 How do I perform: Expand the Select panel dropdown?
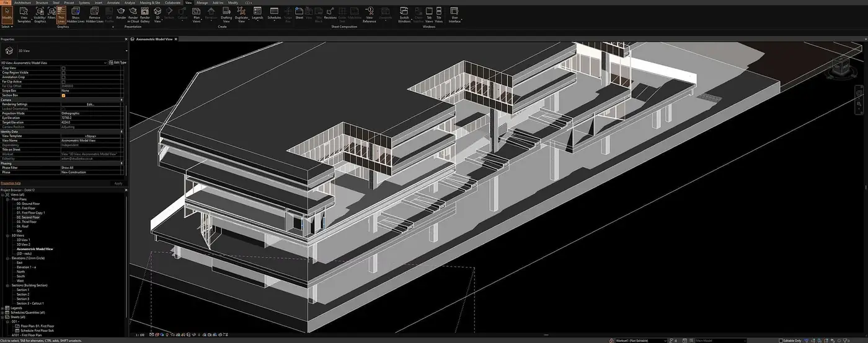tap(7, 27)
